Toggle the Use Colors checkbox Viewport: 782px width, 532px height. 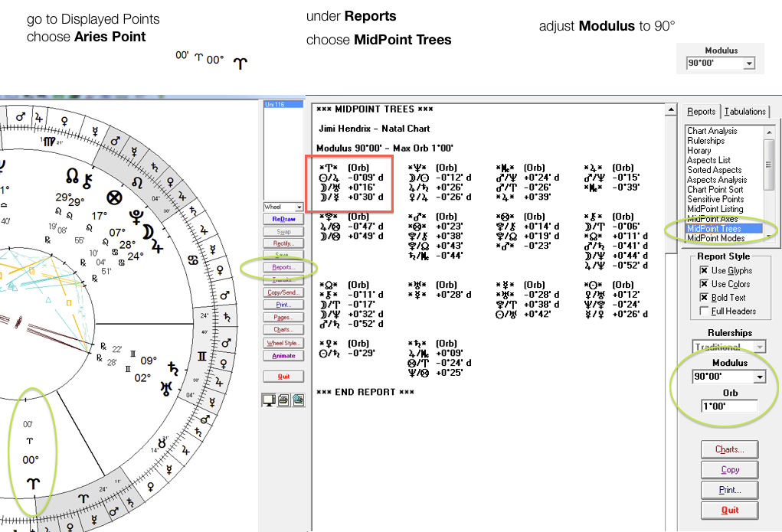(704, 284)
